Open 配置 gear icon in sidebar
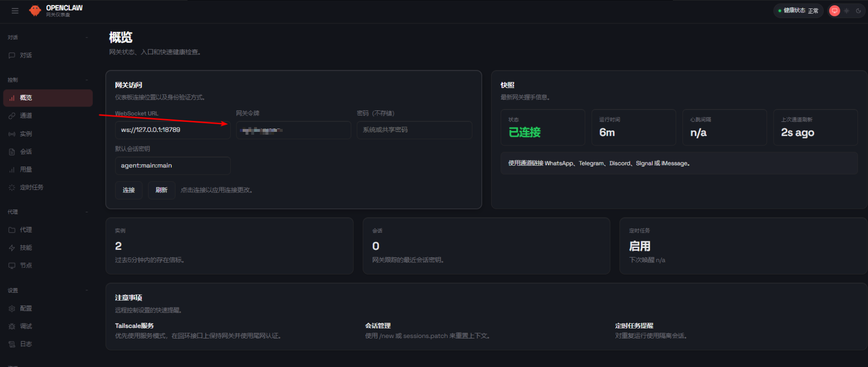Screen dimensions: 868x367 tap(12, 308)
